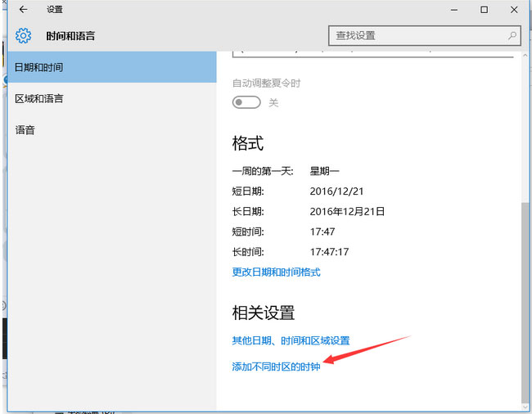Open the 更改日期和时间格式 link
Viewport: 532px width, 414px height.
276,272
